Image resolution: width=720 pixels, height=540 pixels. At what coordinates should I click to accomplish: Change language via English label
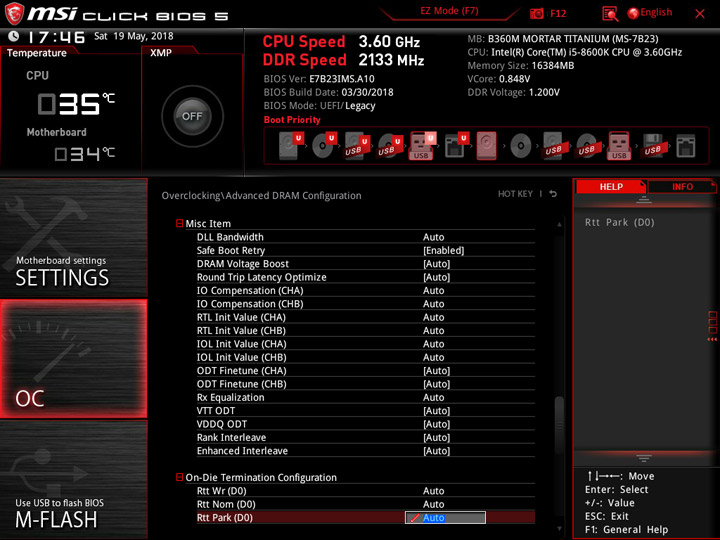(656, 13)
